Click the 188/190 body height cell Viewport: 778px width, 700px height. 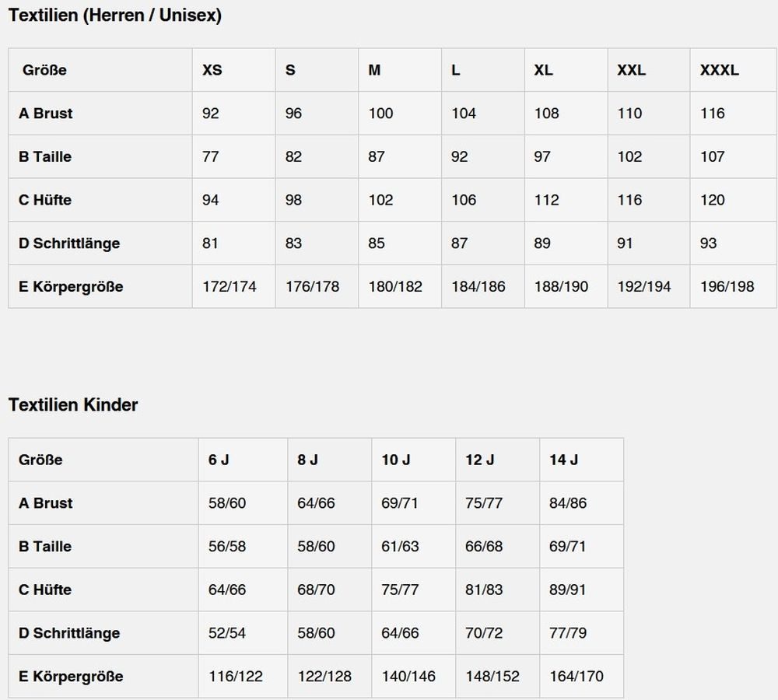[x=562, y=286]
